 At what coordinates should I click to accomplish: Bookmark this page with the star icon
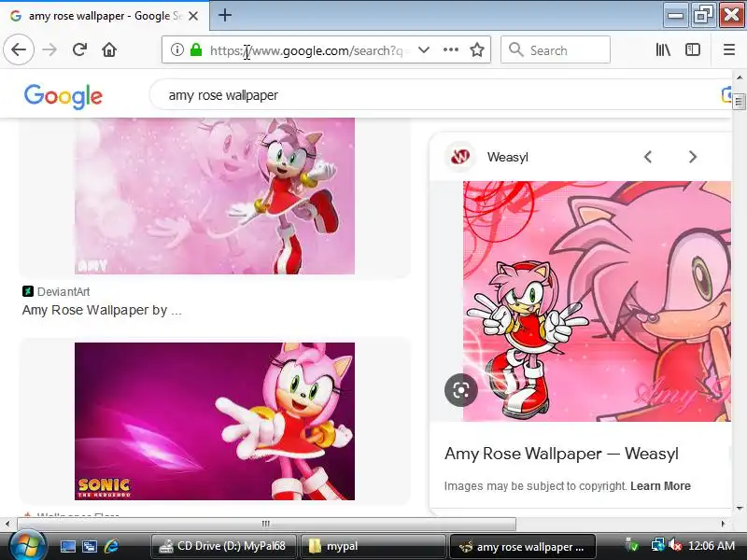click(477, 49)
